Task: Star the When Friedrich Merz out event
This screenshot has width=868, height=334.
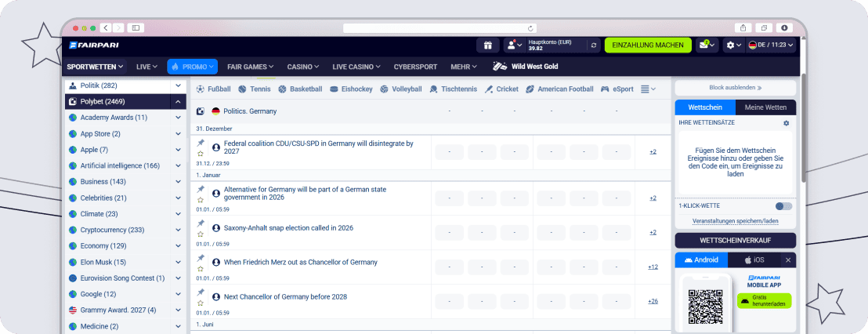Action: 201,269
